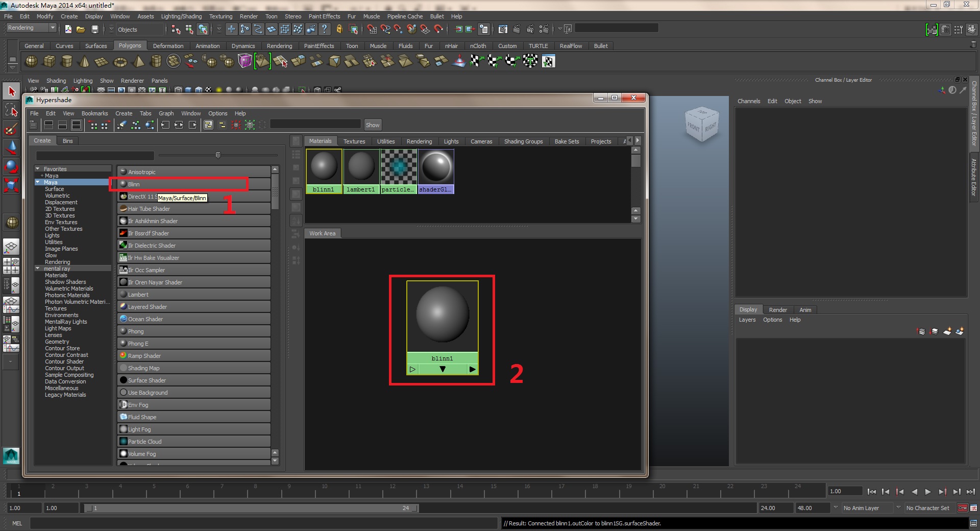Collapse the mental ray tree category

click(38, 268)
